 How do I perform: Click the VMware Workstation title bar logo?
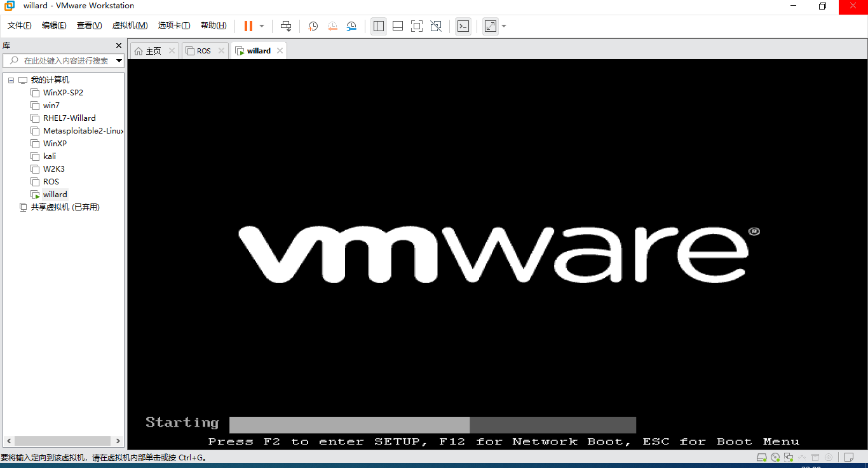pyautogui.click(x=10, y=6)
